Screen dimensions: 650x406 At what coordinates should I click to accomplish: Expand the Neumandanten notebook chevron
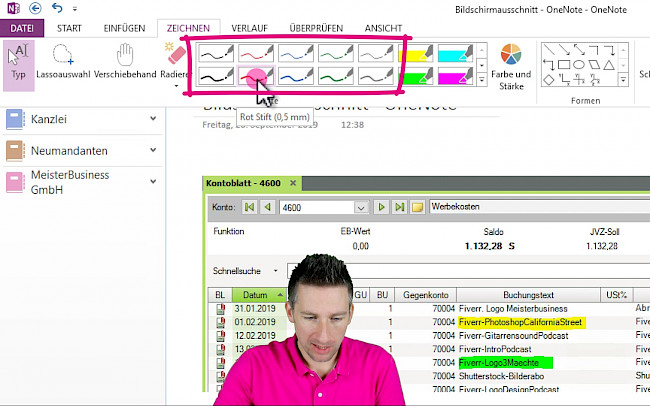(x=153, y=150)
